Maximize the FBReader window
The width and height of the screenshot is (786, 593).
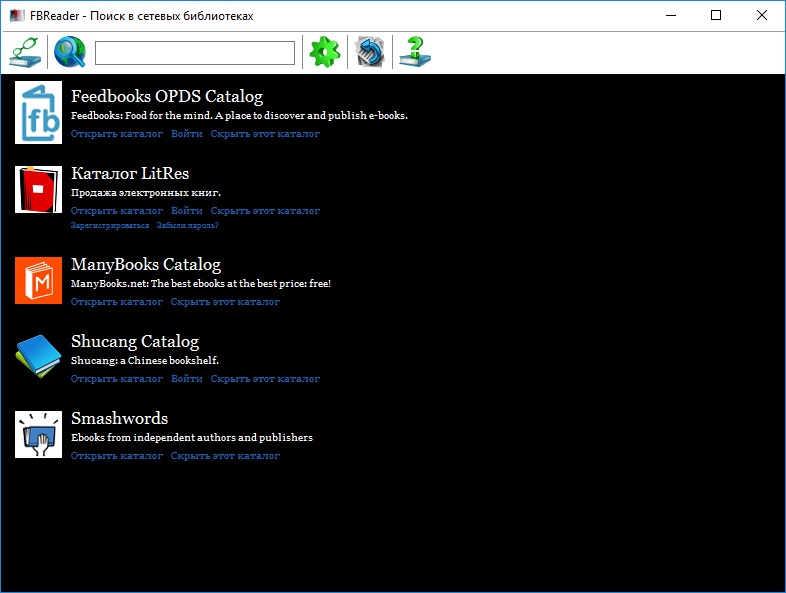716,16
